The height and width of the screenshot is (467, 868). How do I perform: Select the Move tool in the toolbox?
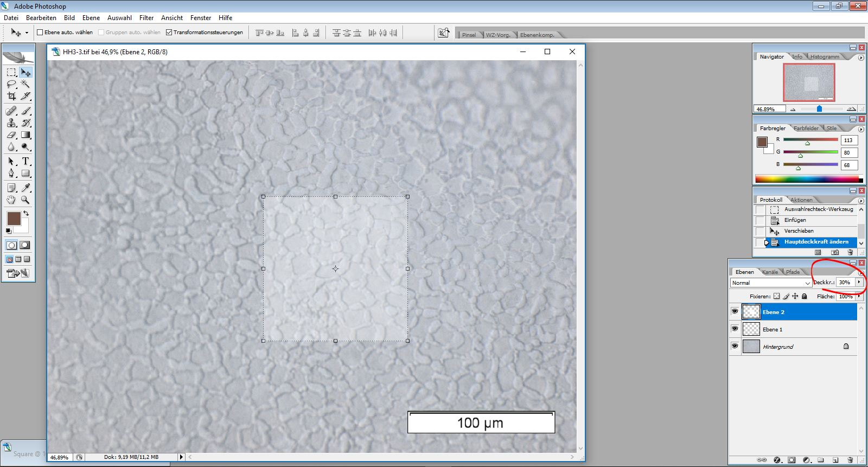click(x=25, y=72)
